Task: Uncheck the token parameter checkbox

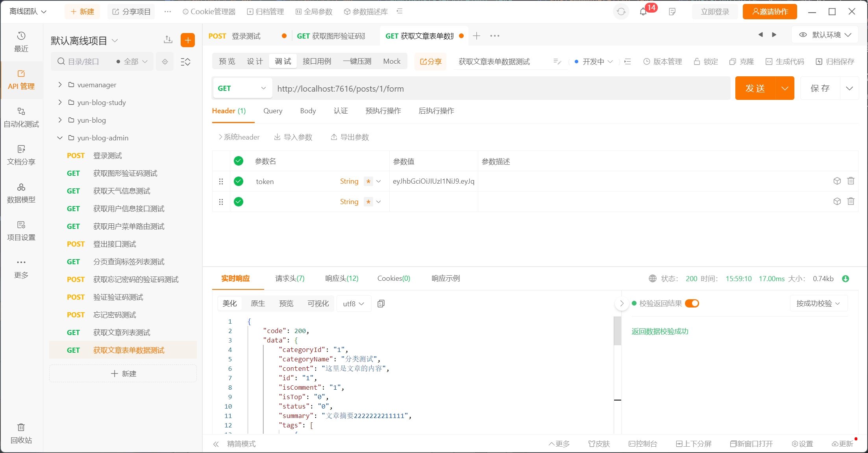Action: [x=239, y=181]
